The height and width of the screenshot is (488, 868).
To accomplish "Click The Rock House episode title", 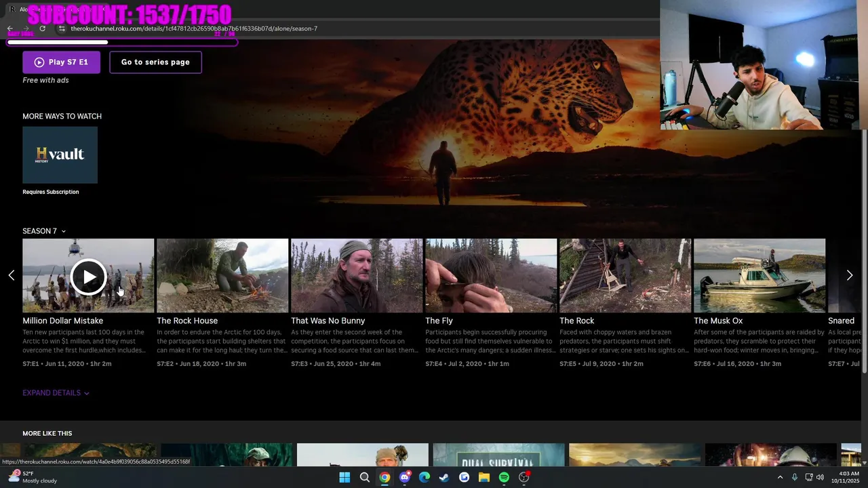I will point(187,321).
